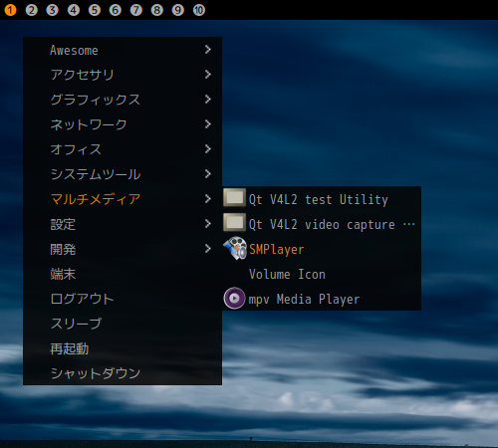The height and width of the screenshot is (448, 498).
Task: Select the active orange tag 1
Action: point(10,10)
